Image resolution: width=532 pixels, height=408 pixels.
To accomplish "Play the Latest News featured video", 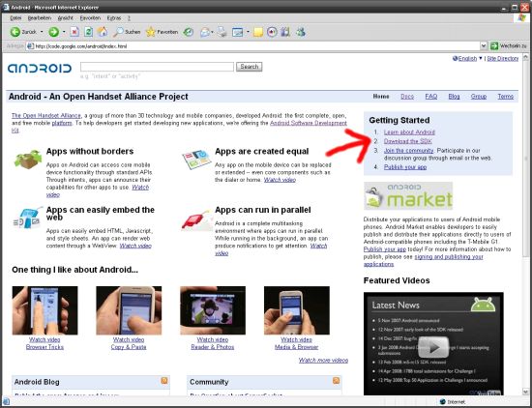I will coord(433,347).
